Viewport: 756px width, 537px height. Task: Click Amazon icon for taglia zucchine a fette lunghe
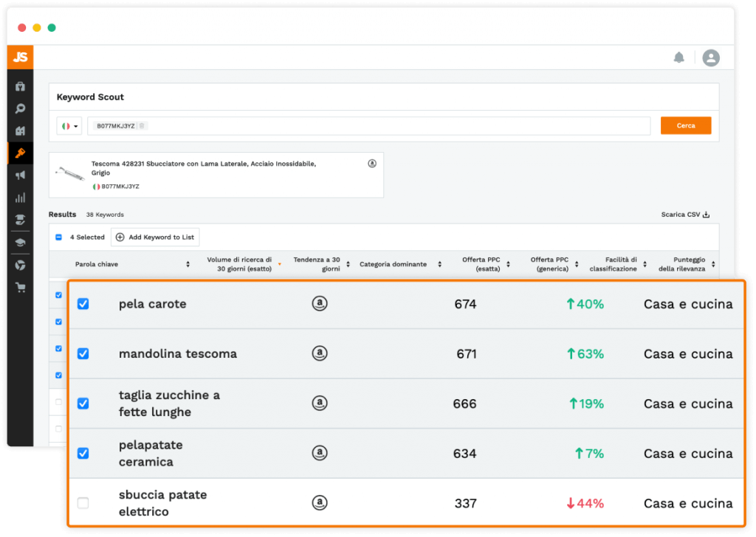320,403
